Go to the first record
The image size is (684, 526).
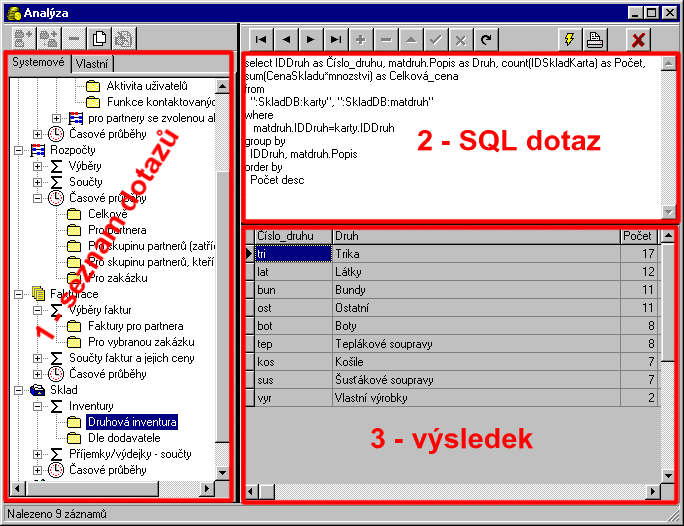click(x=260, y=39)
